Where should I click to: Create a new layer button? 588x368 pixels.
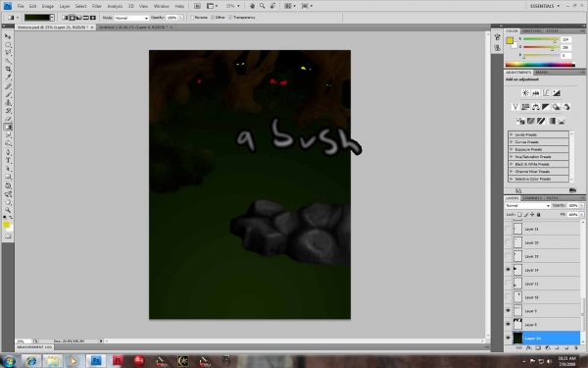pyautogui.click(x=566, y=347)
